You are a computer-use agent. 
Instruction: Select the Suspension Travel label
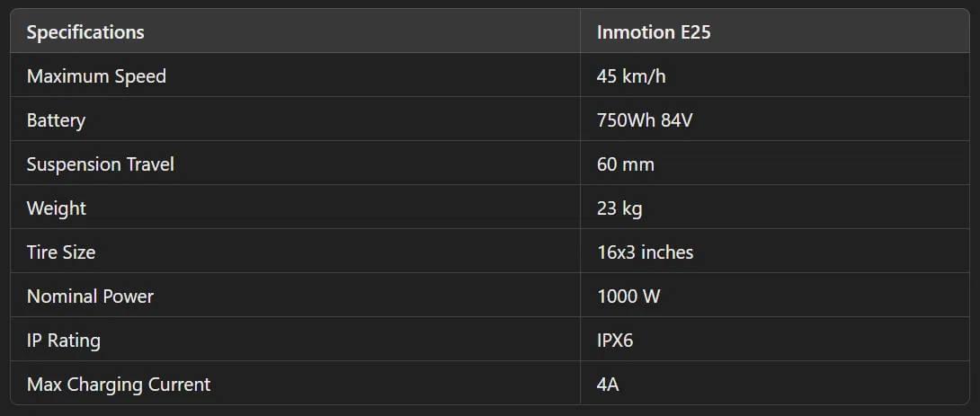click(x=101, y=164)
